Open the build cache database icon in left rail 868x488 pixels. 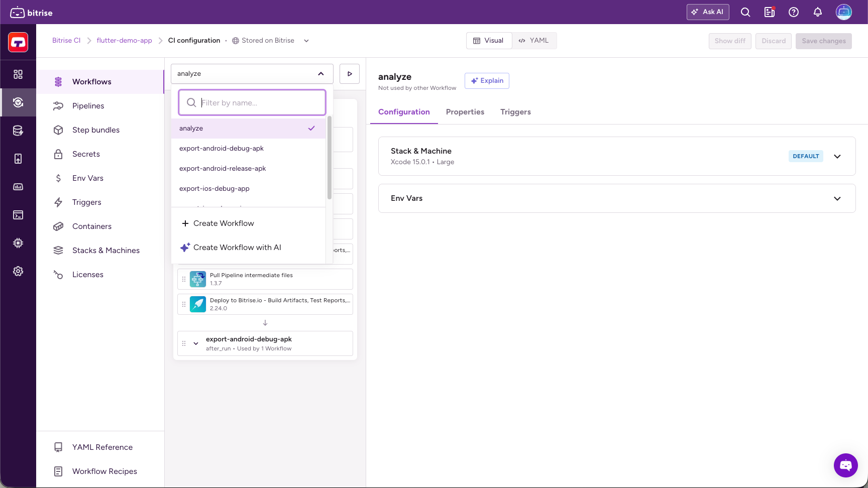(18, 131)
